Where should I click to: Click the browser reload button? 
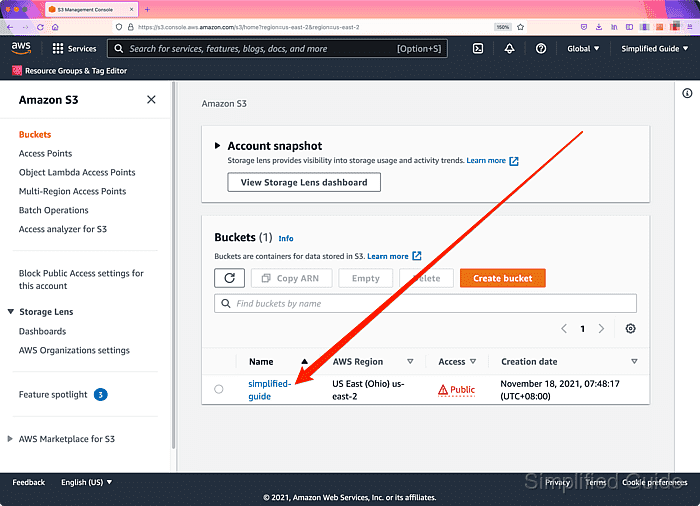click(40, 27)
